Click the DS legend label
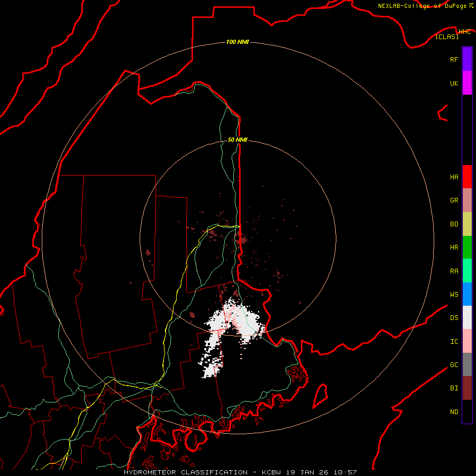 tap(454, 318)
